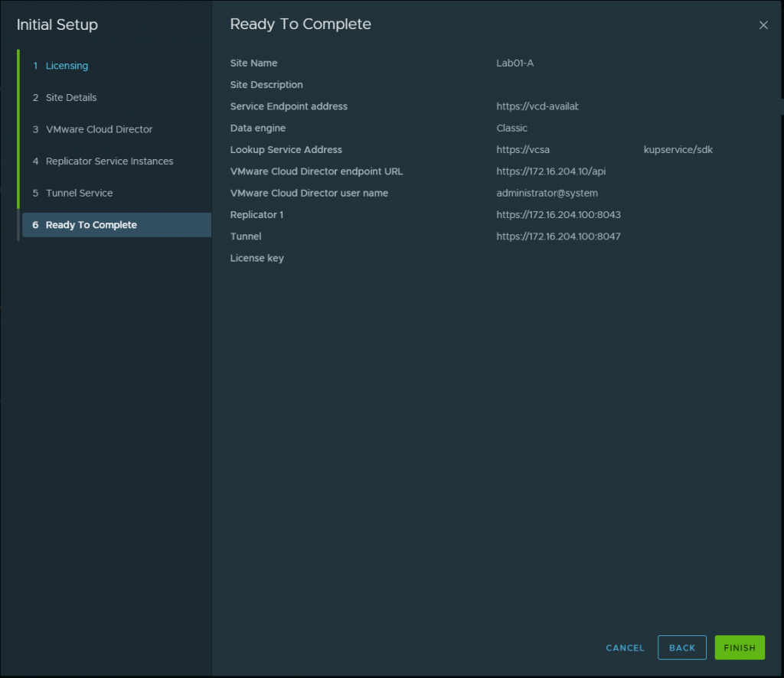
Task: Jump to Tunnel Service step
Action: (79, 193)
